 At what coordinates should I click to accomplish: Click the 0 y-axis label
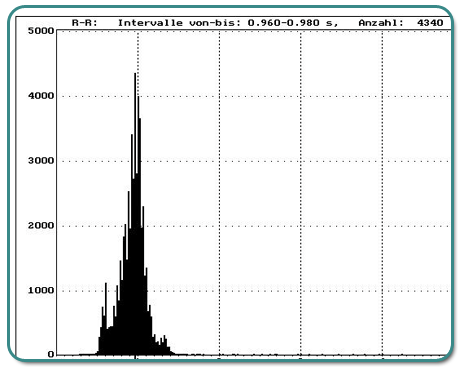click(x=51, y=354)
